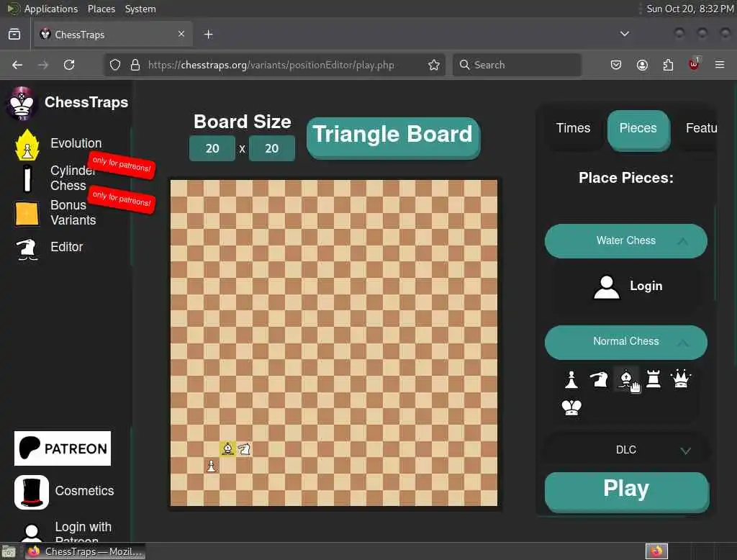Collapse the Water Chess section

(x=625, y=240)
